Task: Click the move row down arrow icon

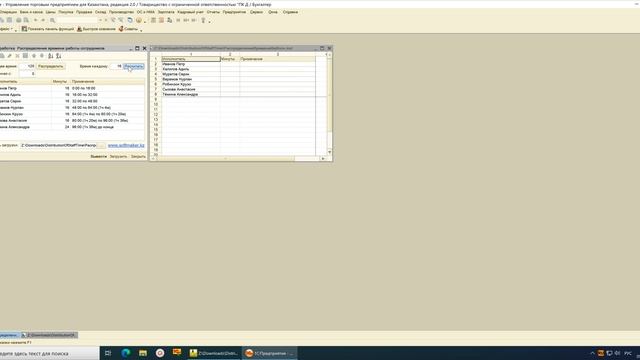Action: coord(42,56)
